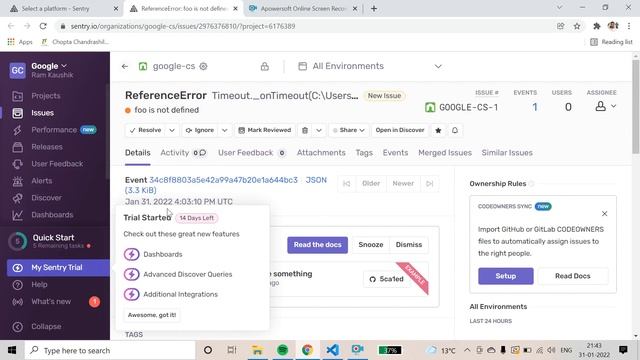
Task: Click the event ID link
Action: click(223, 180)
